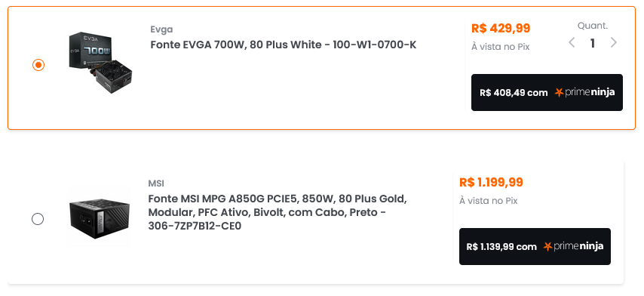This screenshot has height=296, width=644.
Task: Click the MSI power supply product image
Action: [99, 217]
